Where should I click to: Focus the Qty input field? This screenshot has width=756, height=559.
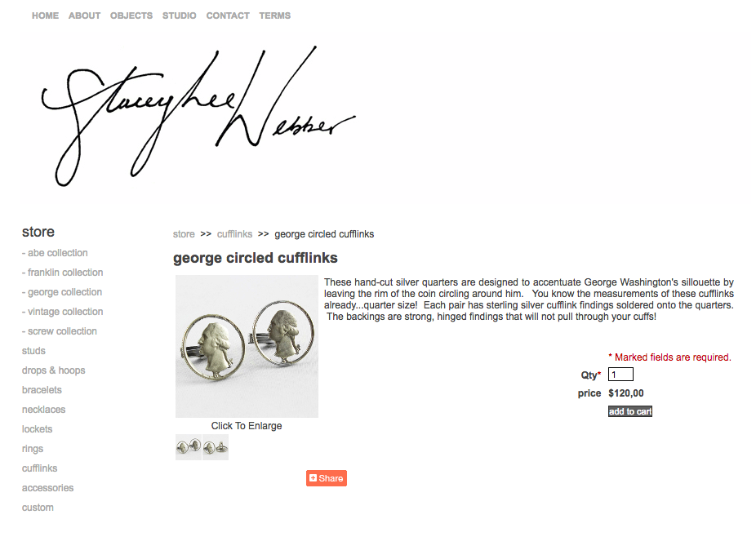pos(620,375)
